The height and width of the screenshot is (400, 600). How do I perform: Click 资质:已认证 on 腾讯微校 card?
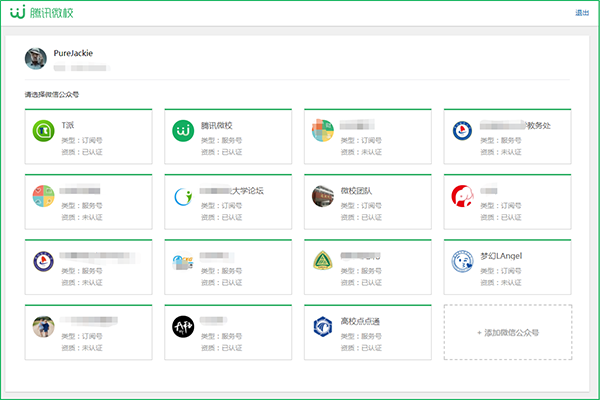coord(222,152)
